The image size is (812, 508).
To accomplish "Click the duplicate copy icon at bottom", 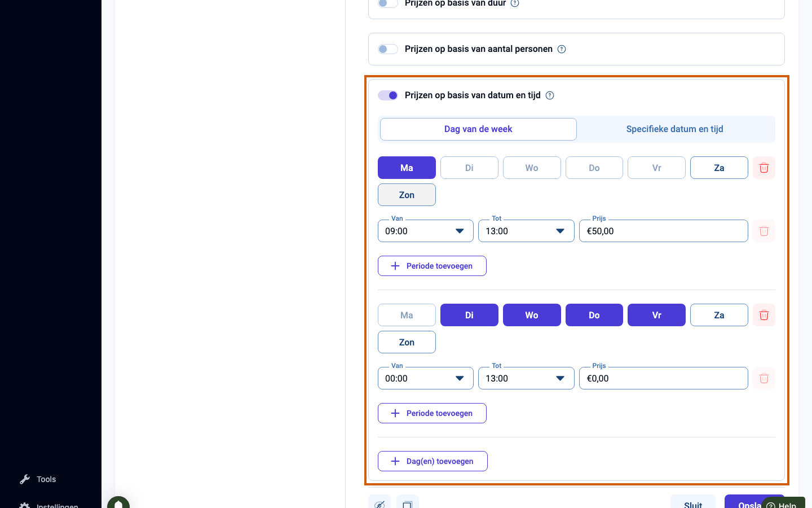I will click(408, 502).
